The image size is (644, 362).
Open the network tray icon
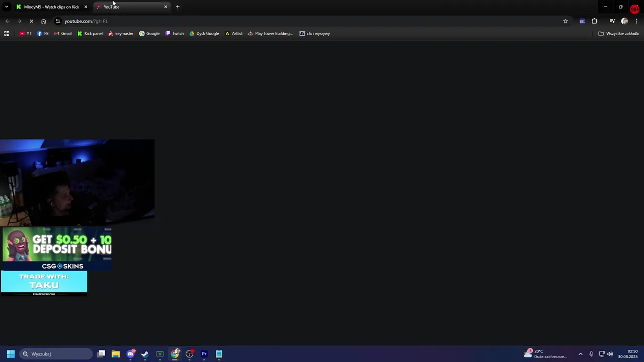point(602,354)
